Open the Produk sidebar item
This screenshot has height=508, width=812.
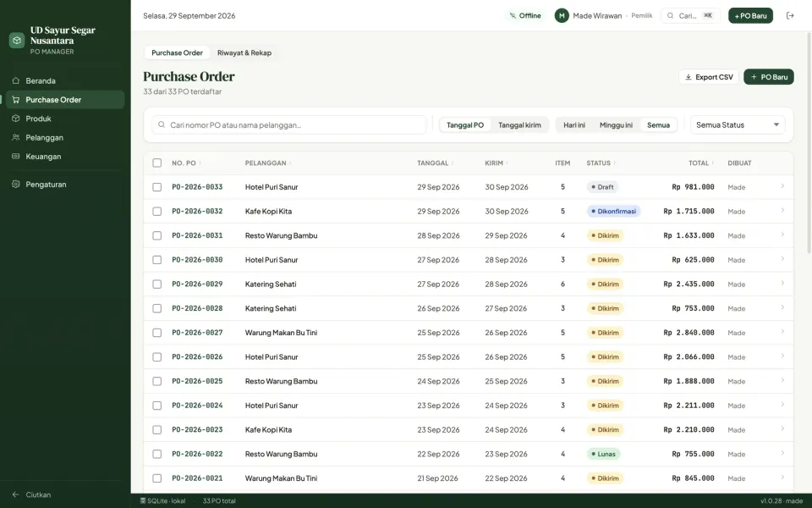pyautogui.click(x=65, y=119)
